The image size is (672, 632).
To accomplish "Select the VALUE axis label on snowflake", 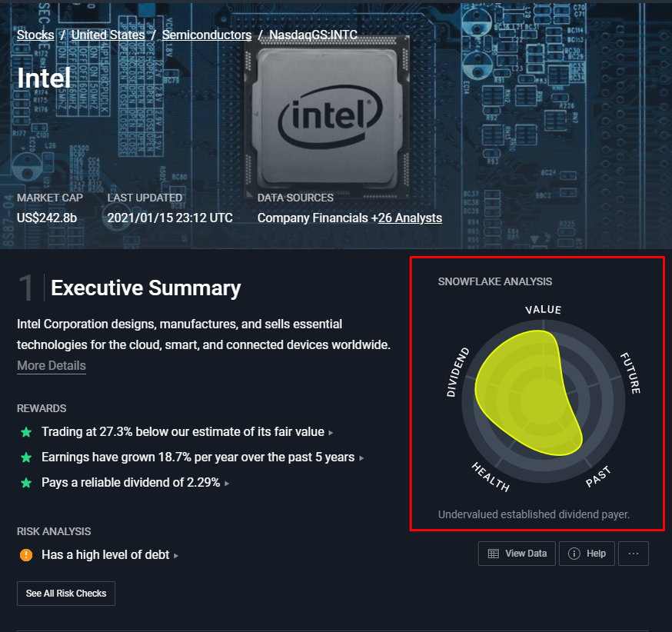I will point(544,309).
